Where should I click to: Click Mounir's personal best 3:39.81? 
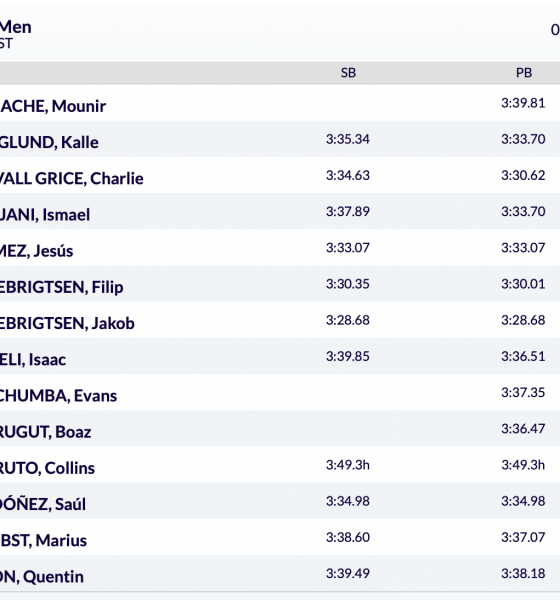(523, 103)
